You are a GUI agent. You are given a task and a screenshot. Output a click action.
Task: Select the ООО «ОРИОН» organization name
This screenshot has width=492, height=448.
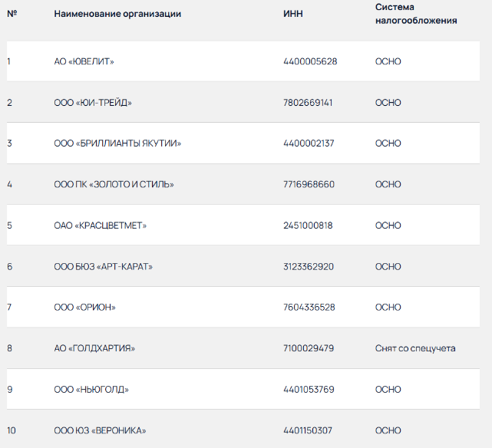pos(84,308)
